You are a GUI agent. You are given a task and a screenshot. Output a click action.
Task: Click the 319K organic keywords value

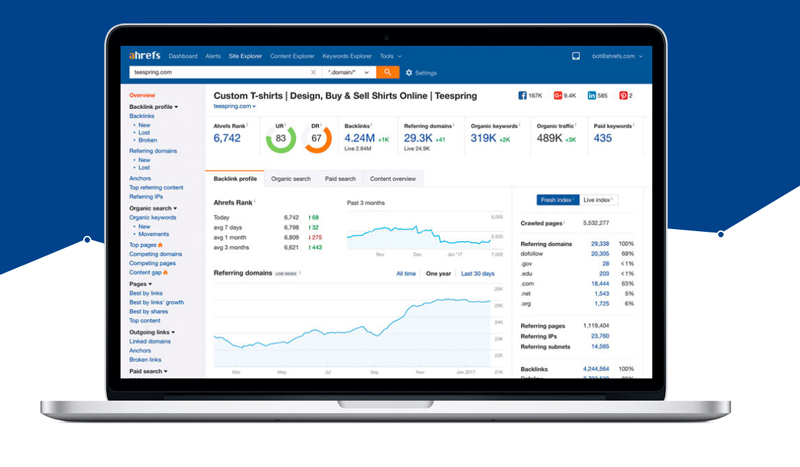(484, 138)
